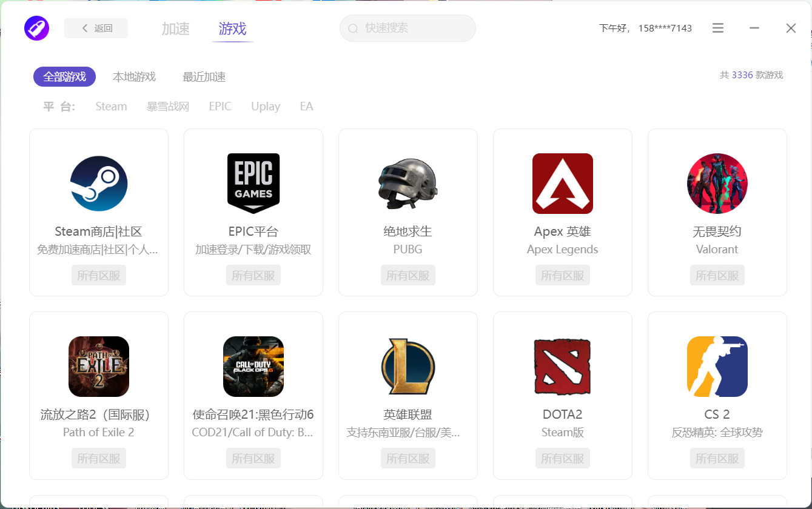Open the Apex Legends game icon
The image size is (812, 509).
point(563,184)
